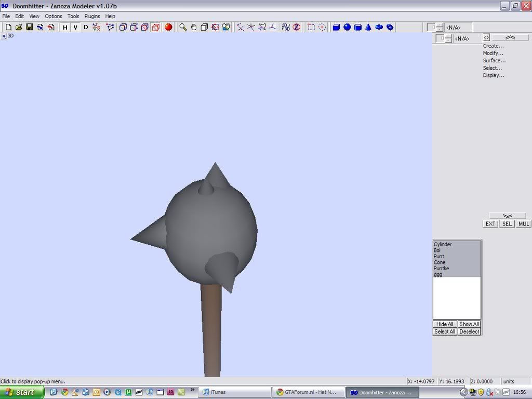
Task: Open the Plugins menu
Action: [92, 16]
